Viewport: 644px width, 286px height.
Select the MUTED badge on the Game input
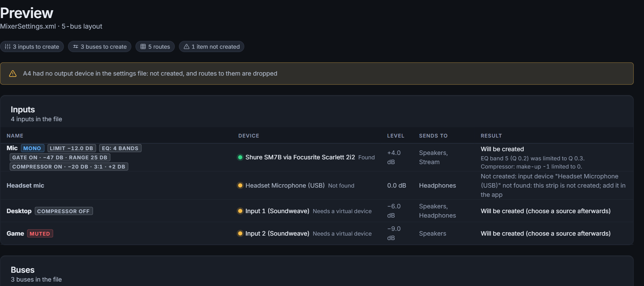point(40,234)
